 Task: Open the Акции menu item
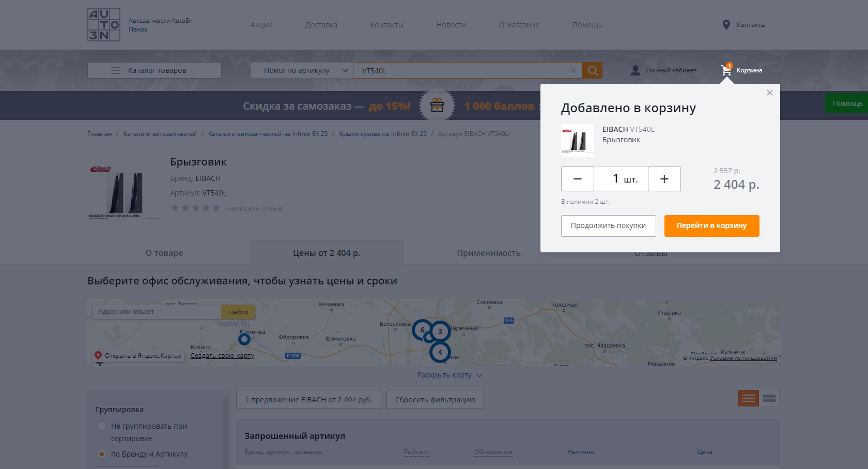pyautogui.click(x=261, y=25)
